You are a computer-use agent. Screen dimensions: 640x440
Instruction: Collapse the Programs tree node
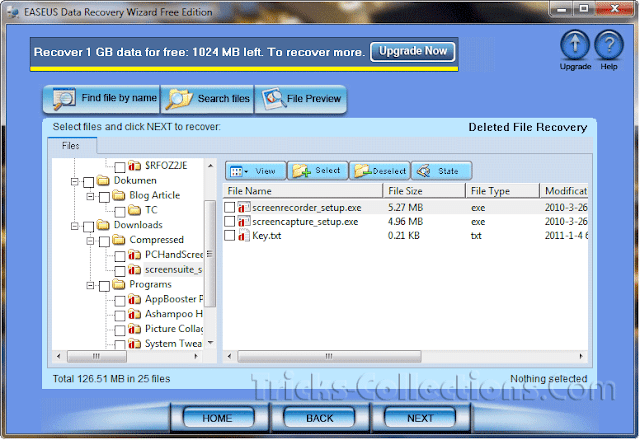[x=91, y=285]
